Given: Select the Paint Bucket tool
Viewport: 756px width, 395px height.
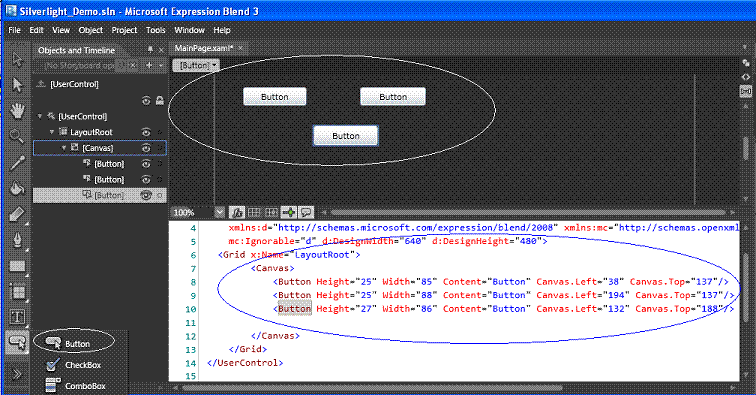Looking at the screenshot, I should click(17, 188).
